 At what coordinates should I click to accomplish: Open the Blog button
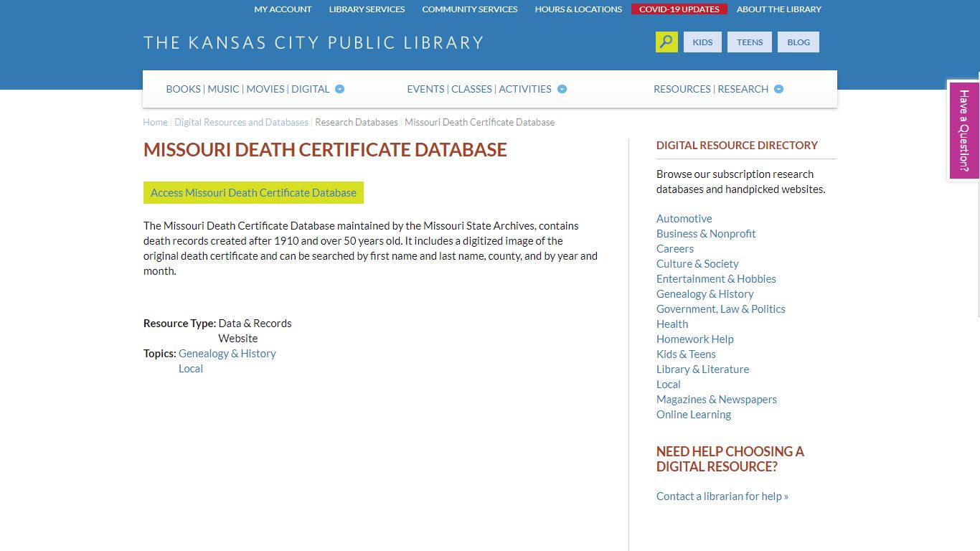coord(798,42)
